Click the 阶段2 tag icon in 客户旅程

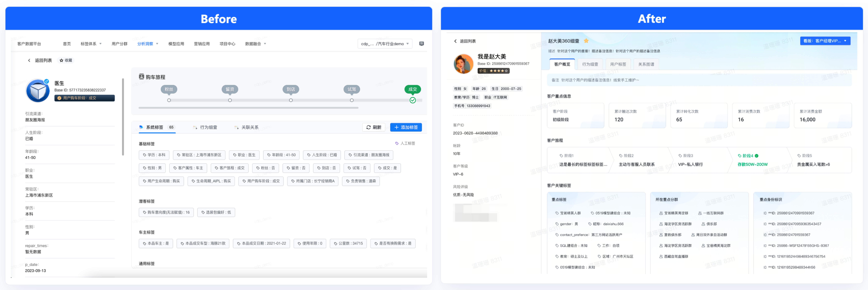tap(621, 156)
